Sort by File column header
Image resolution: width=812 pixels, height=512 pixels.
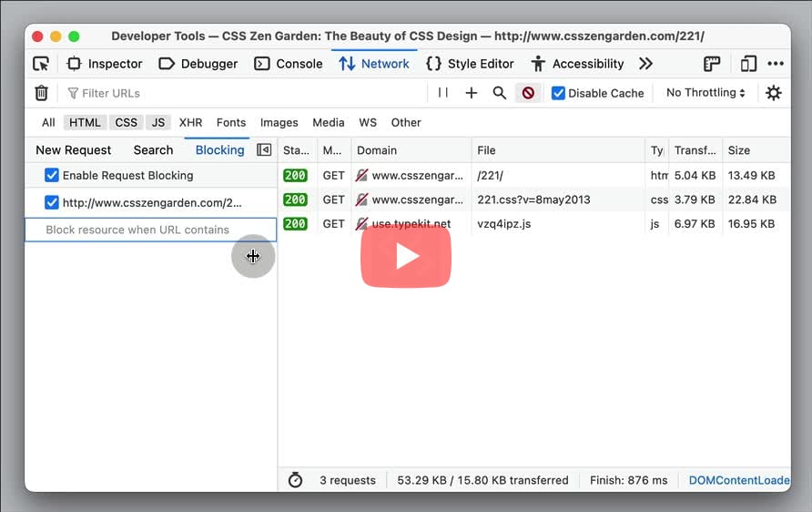pyautogui.click(x=558, y=150)
